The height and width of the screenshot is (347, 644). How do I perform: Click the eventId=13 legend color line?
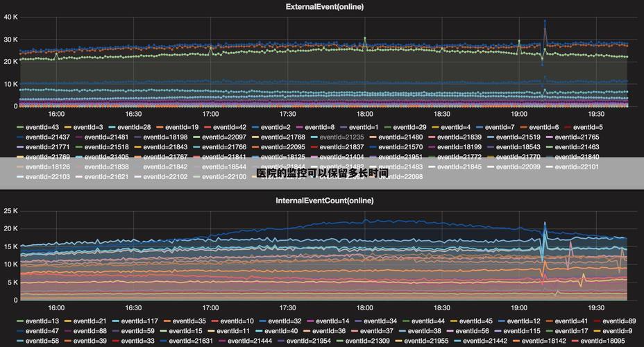[20, 321]
